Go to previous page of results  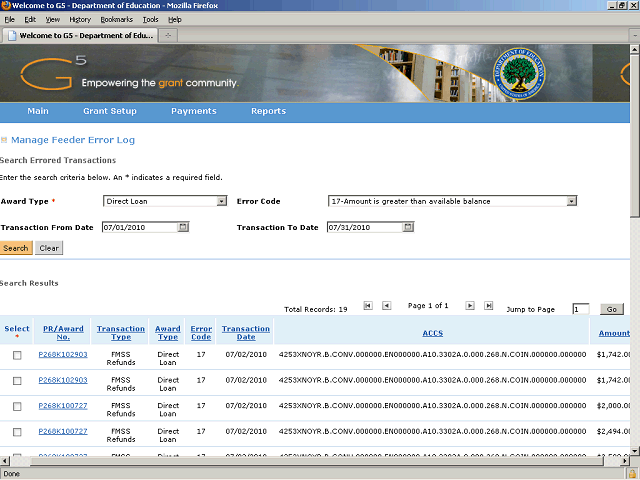pyautogui.click(x=389, y=306)
